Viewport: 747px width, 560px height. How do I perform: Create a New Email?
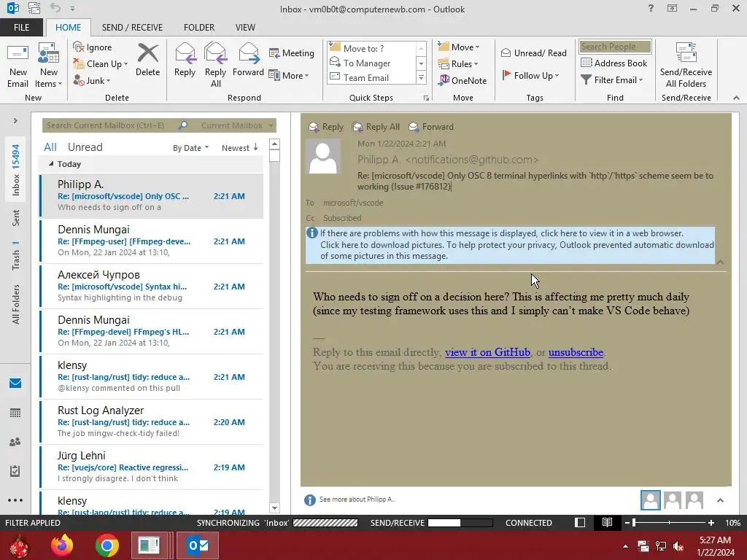[18, 66]
